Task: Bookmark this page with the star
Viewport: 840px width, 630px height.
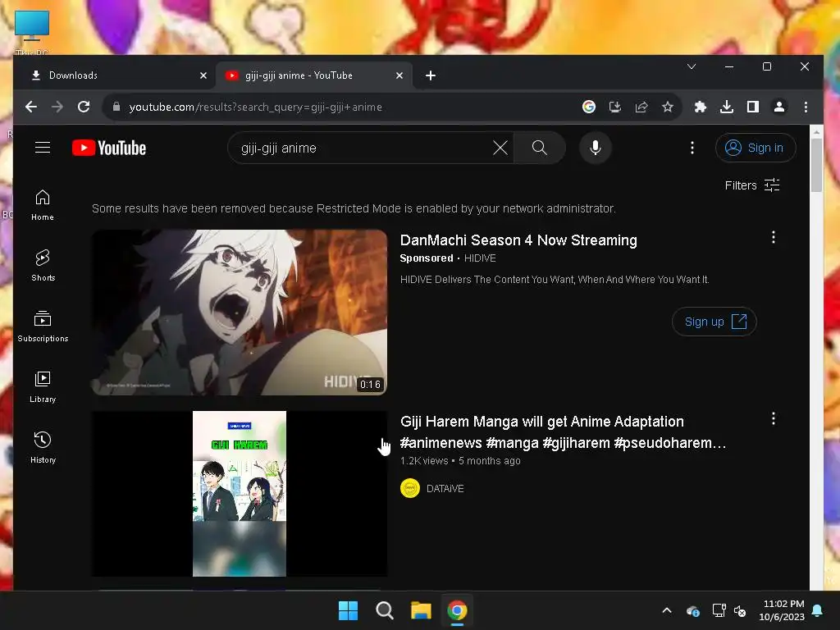Action: 668,107
